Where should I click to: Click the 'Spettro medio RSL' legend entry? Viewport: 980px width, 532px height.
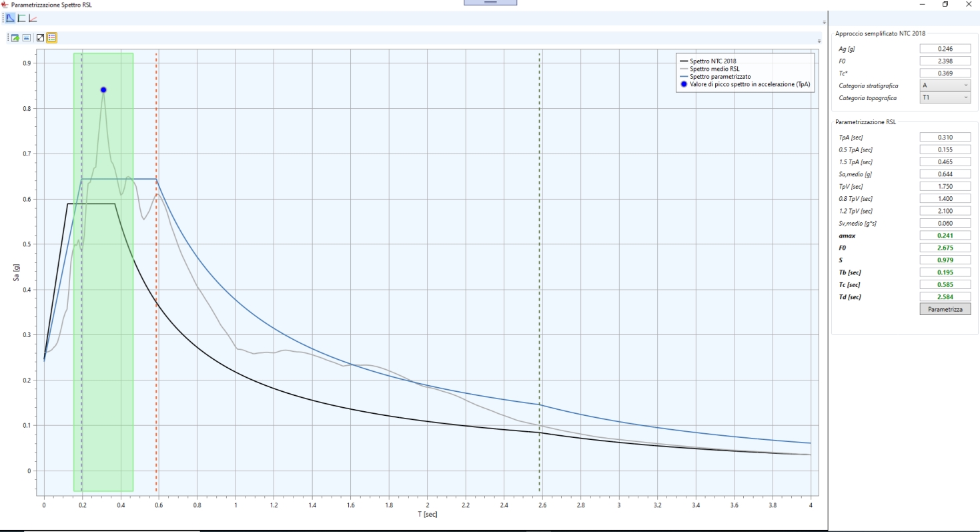(x=708, y=69)
